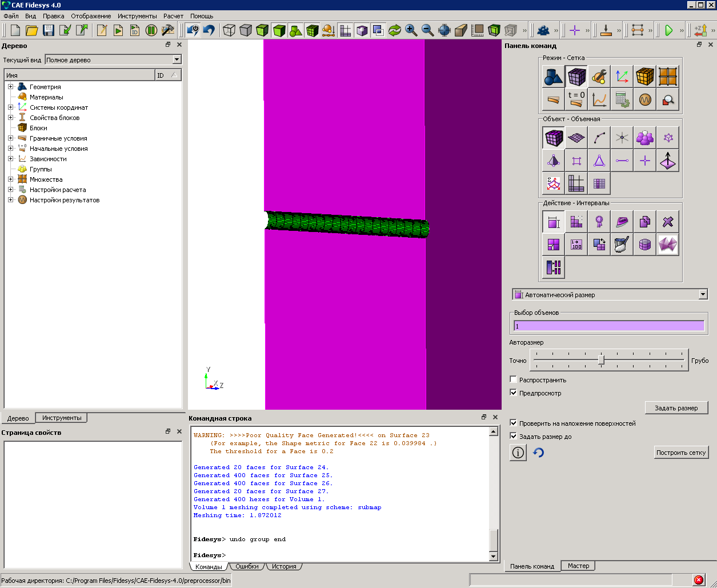717x588 pixels.
Task: Click the Delete mesh X action icon
Action: click(668, 222)
